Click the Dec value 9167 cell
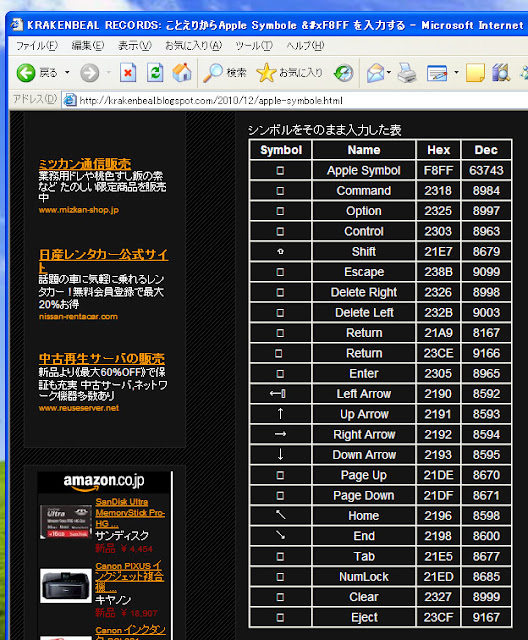Screen dimensions: 528x640 click(486, 617)
